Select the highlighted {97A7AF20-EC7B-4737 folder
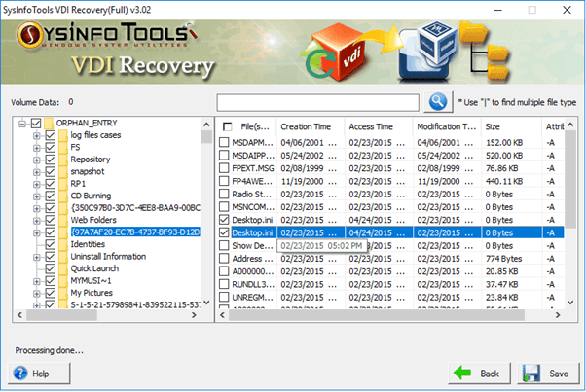Image resolution: width=586 pixels, height=392 pixels. point(135,232)
